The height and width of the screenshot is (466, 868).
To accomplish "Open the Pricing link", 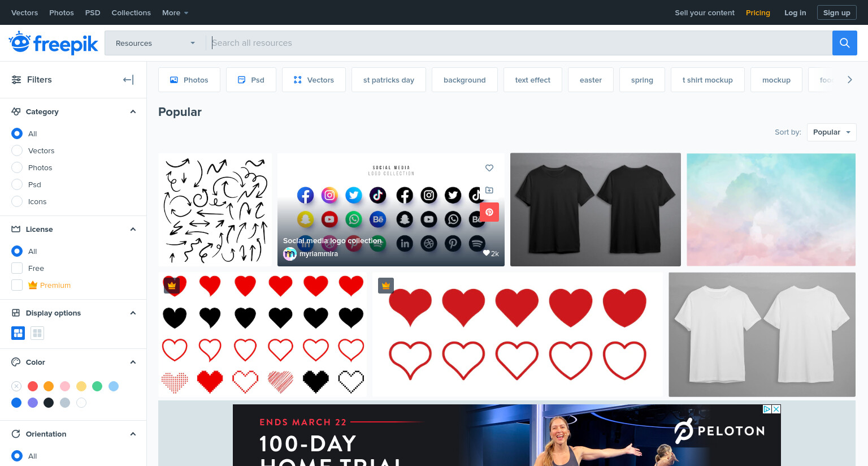I will click(x=758, y=12).
